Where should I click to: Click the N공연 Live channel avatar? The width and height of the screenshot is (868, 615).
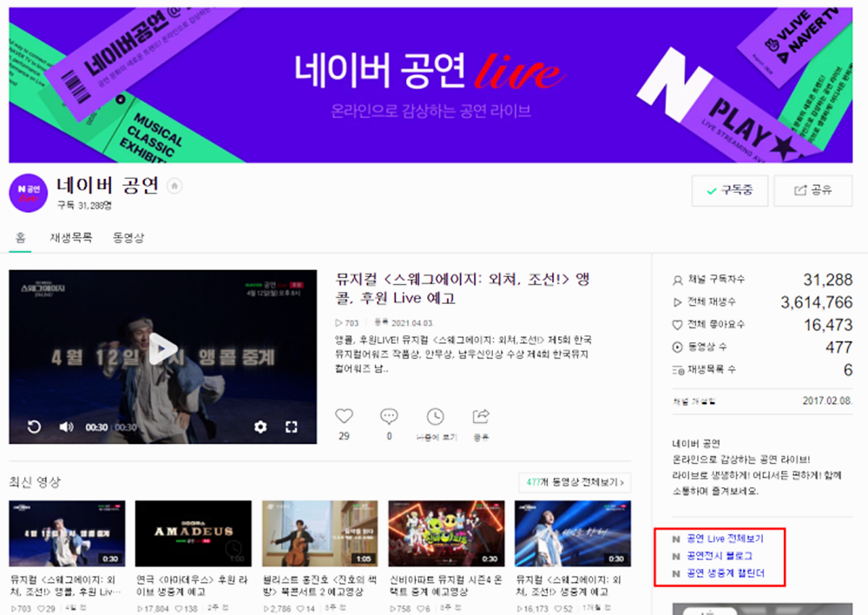click(29, 193)
